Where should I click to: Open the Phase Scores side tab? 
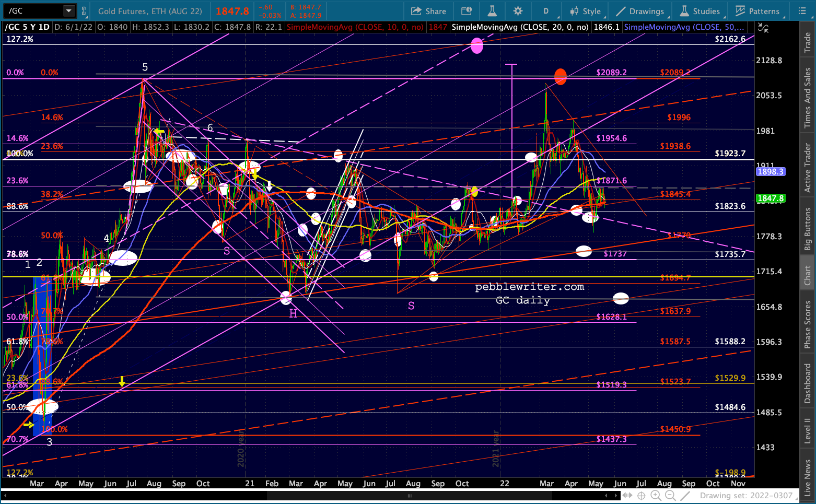(808, 324)
